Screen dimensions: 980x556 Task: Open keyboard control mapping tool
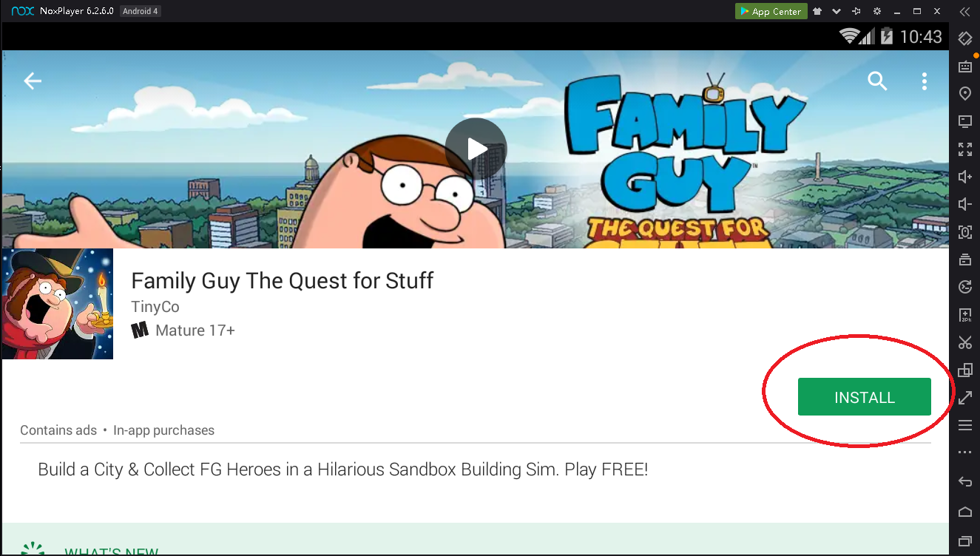[x=965, y=66]
